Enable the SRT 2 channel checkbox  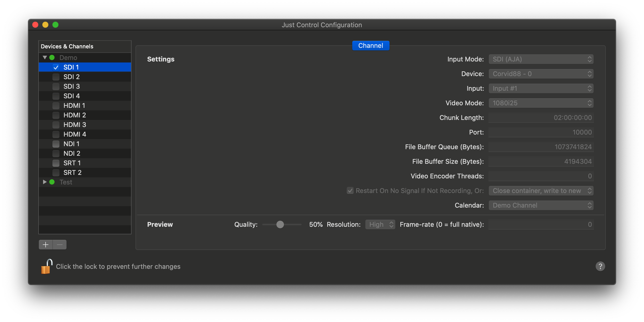coord(56,173)
